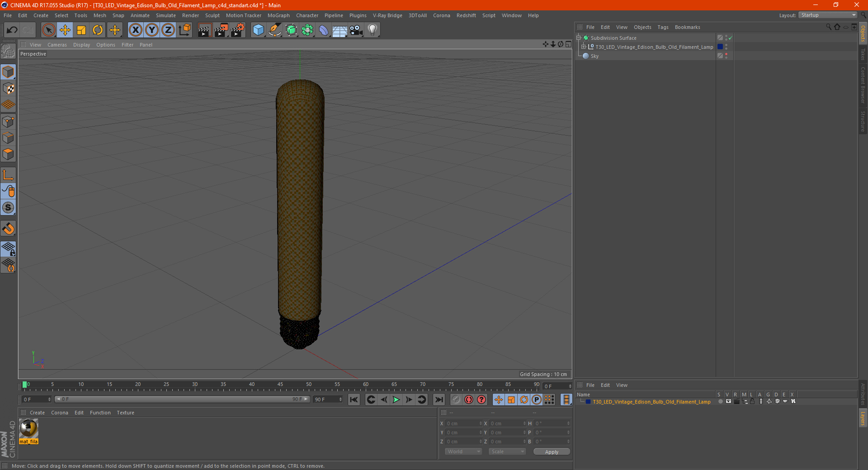Screen dimensions: 868x470
Task: Toggle Subdivision Surface enable checkmark
Action: tap(731, 38)
